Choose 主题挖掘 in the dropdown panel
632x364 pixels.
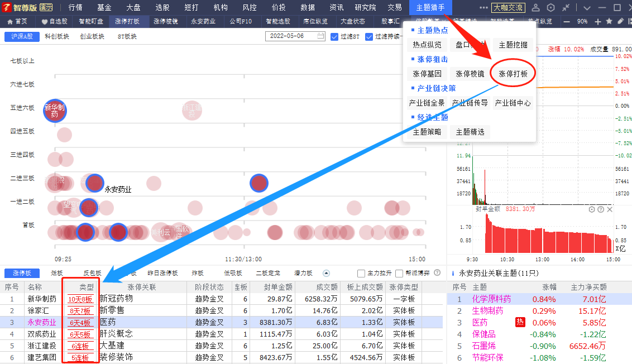click(513, 45)
